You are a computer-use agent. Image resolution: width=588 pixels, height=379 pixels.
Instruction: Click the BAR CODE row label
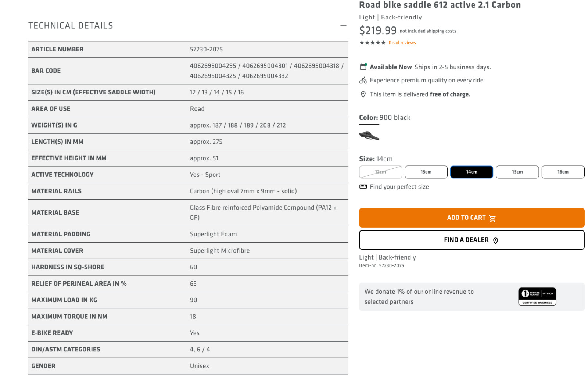46,71
